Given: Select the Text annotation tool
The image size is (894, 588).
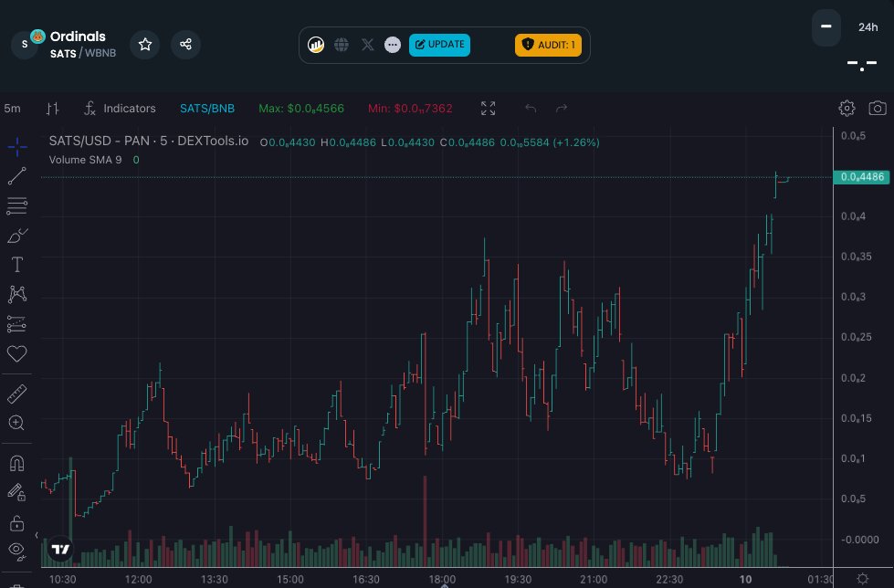Looking at the screenshot, I should click(17, 265).
